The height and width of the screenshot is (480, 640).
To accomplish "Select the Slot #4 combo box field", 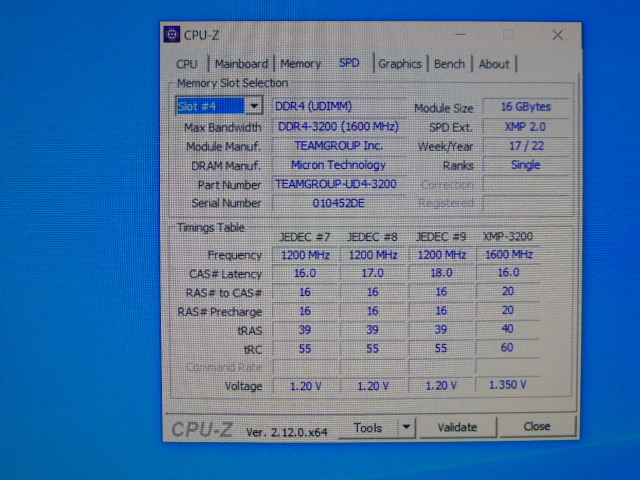I will coord(219,107).
